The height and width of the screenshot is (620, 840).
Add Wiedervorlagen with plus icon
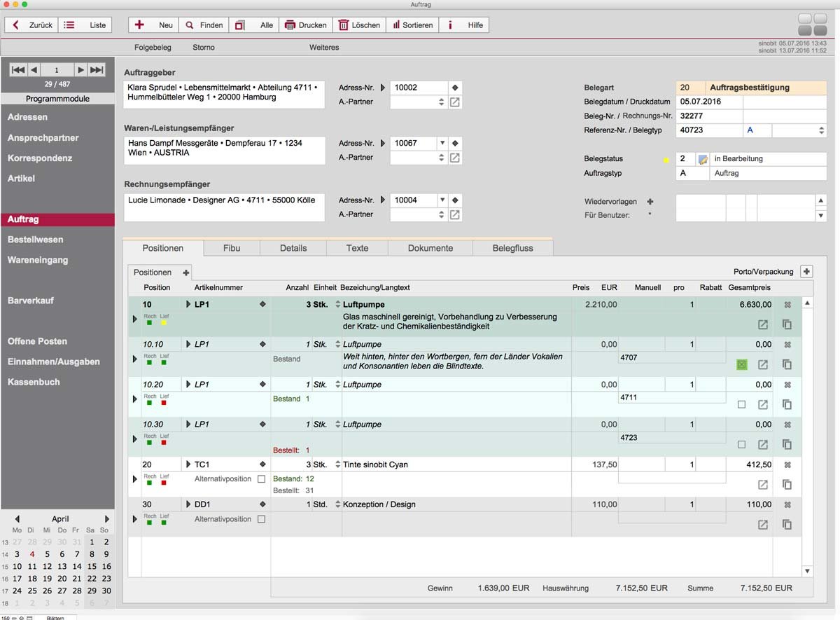coord(650,202)
